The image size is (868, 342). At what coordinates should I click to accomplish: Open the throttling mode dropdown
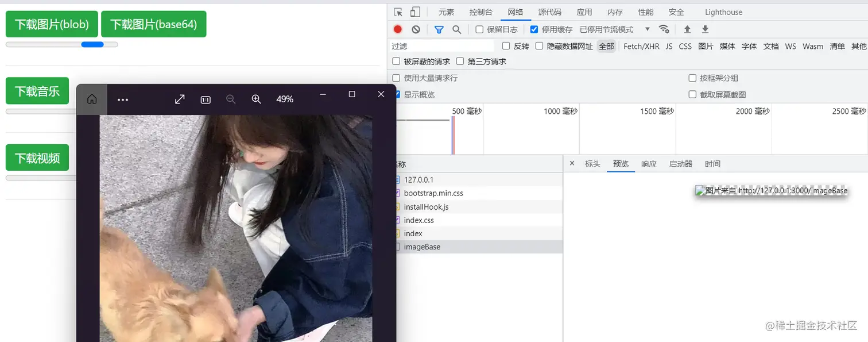615,29
